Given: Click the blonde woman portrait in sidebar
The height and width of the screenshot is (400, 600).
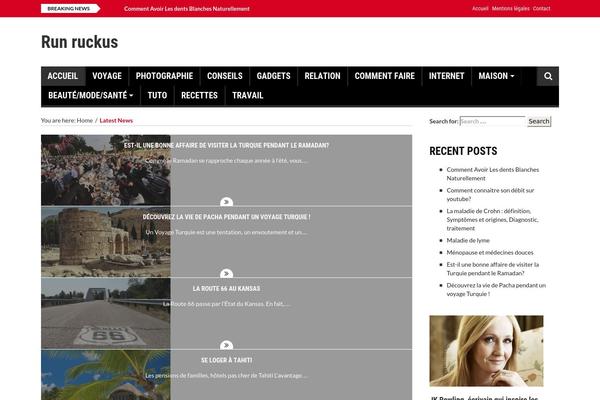Looking at the screenshot, I should (486, 351).
